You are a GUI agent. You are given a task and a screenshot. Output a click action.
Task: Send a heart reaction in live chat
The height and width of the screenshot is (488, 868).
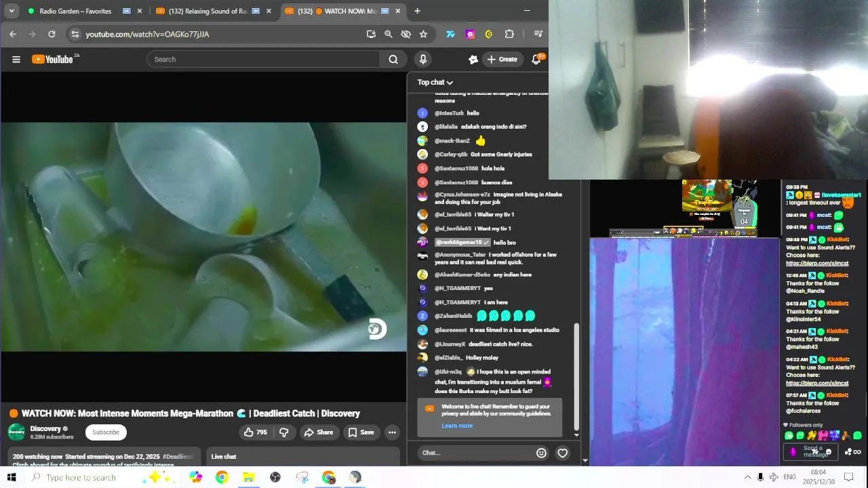coord(563,453)
